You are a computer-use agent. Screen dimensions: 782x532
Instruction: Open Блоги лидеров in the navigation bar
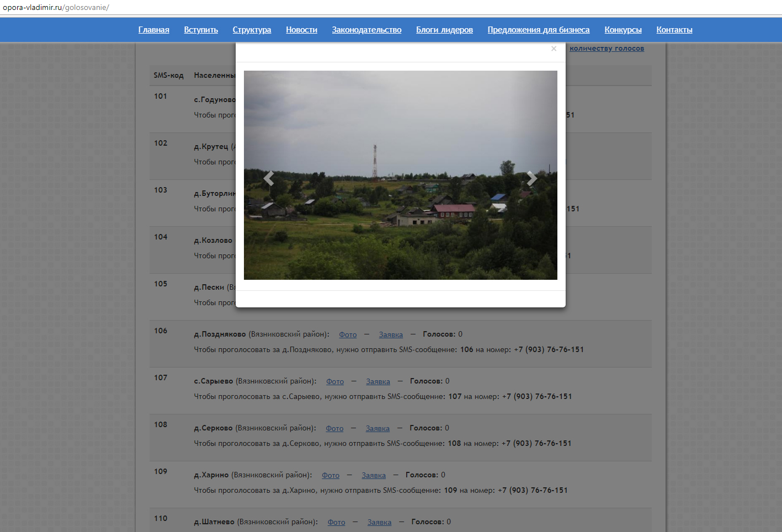[444, 30]
